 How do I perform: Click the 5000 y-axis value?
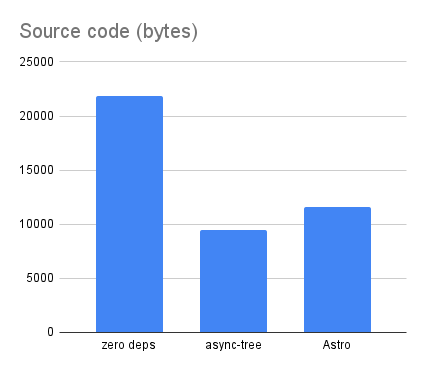tap(40, 278)
